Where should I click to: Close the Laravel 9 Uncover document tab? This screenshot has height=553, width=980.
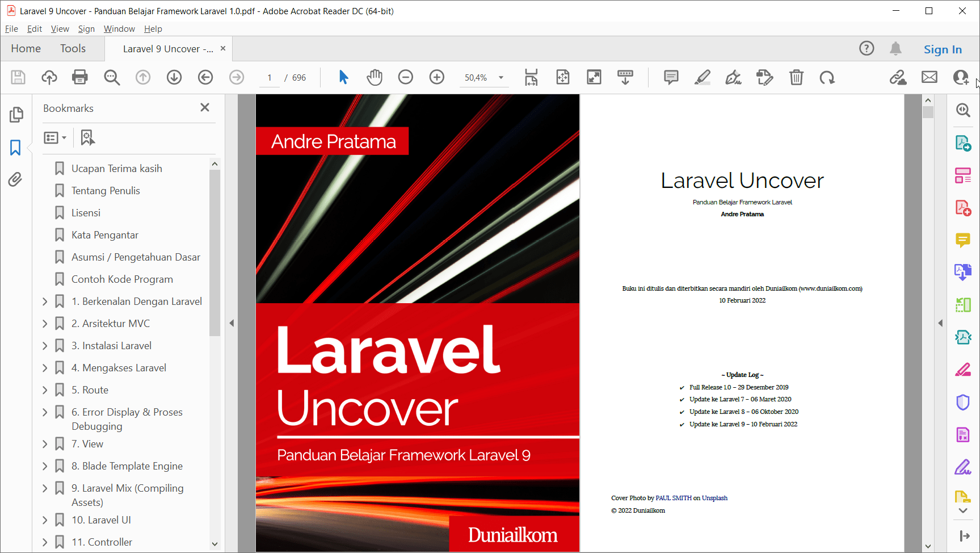(223, 49)
